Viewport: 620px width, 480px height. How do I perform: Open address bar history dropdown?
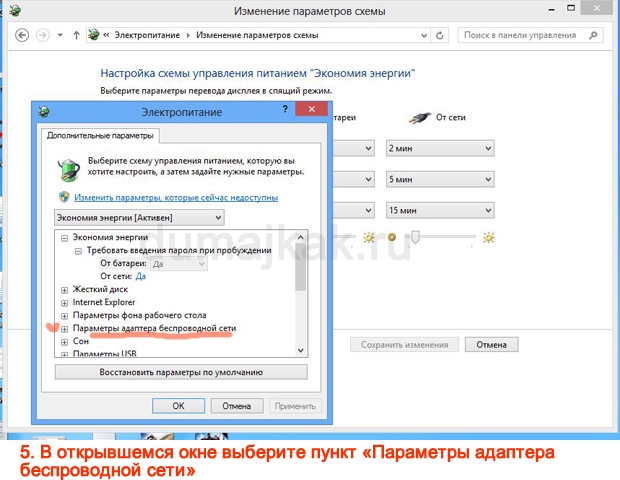click(424, 35)
